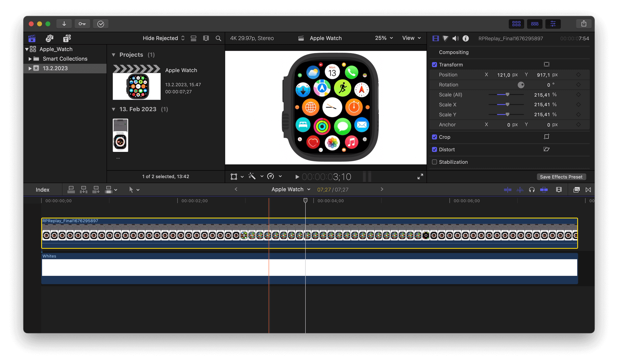Toggle the inspector sliders button

(553, 24)
